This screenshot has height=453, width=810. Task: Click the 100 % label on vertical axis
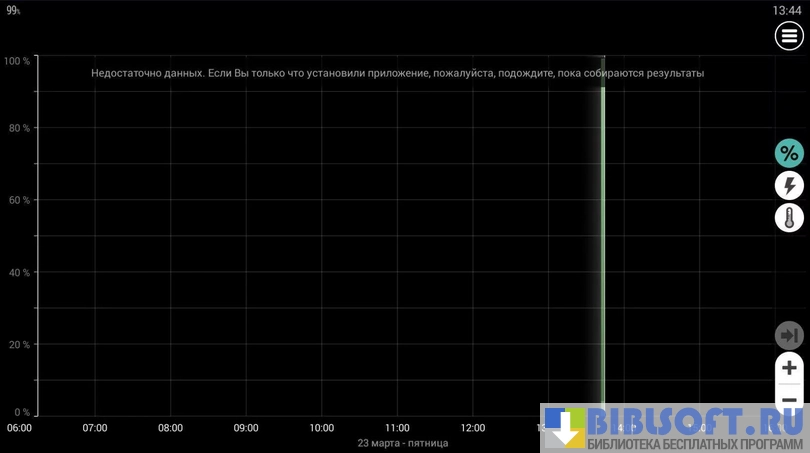(x=17, y=61)
